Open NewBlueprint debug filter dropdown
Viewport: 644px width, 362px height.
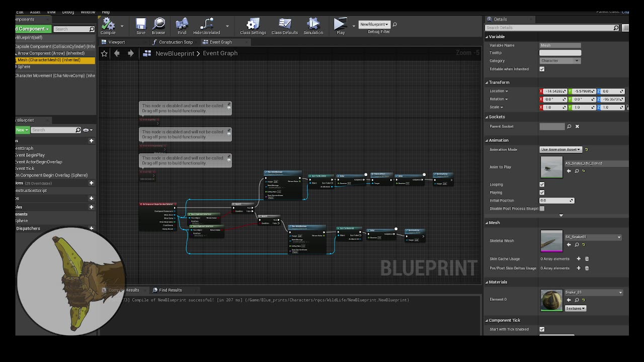pyautogui.click(x=375, y=24)
